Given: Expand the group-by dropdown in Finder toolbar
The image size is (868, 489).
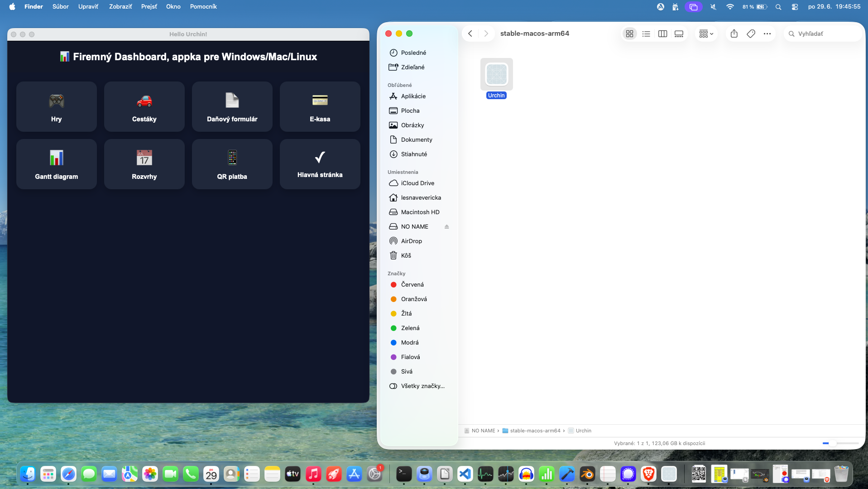Looking at the screenshot, I should coord(706,34).
